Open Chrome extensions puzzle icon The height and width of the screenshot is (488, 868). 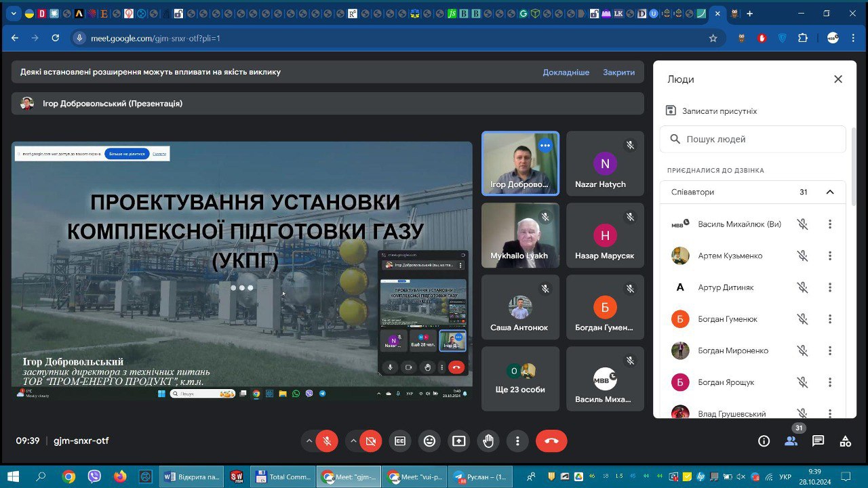click(803, 38)
